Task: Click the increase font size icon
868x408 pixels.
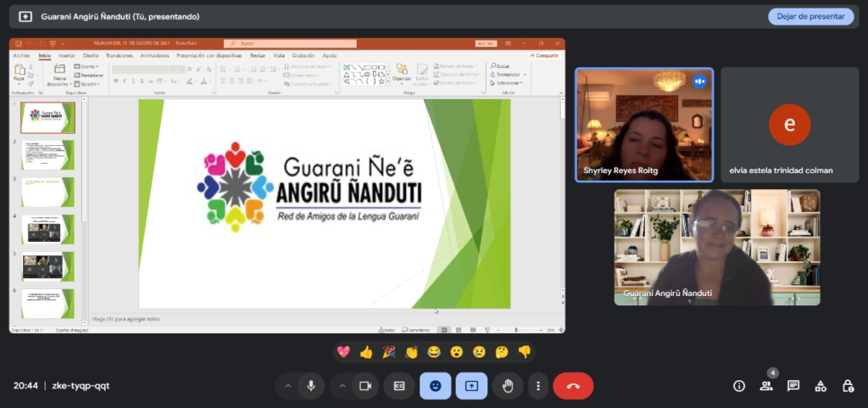Action: [x=190, y=70]
